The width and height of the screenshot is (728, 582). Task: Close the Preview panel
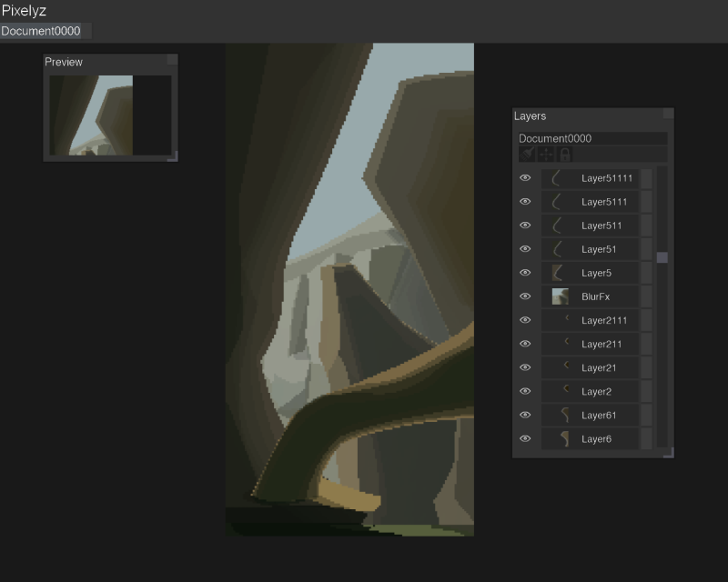pyautogui.click(x=172, y=59)
